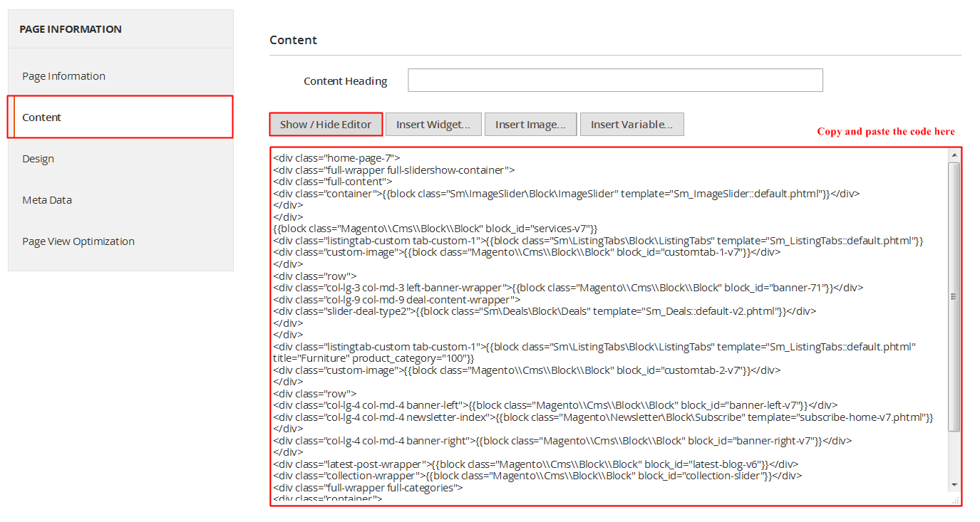Click the code editor's scroll down arrow

pos(954,484)
